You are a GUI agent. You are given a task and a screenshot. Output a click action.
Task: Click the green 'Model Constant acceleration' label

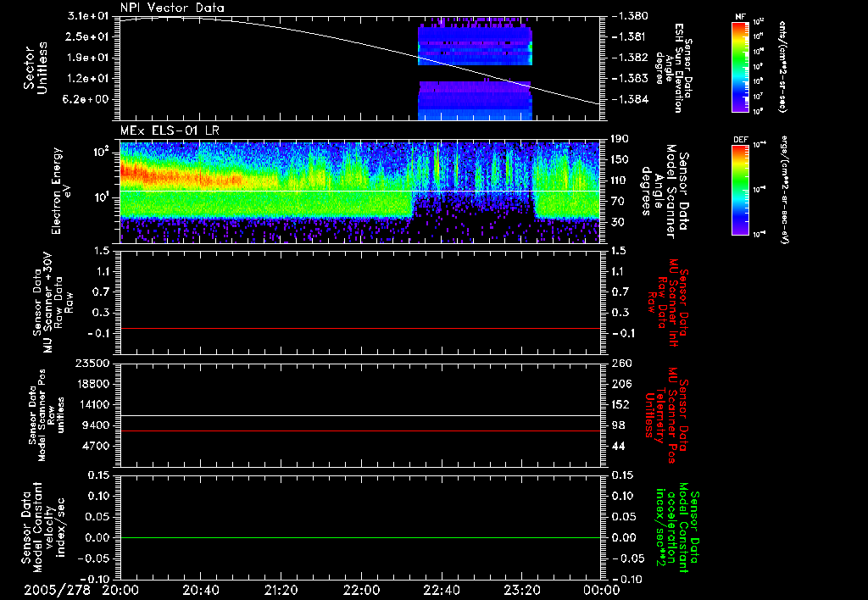677,527
